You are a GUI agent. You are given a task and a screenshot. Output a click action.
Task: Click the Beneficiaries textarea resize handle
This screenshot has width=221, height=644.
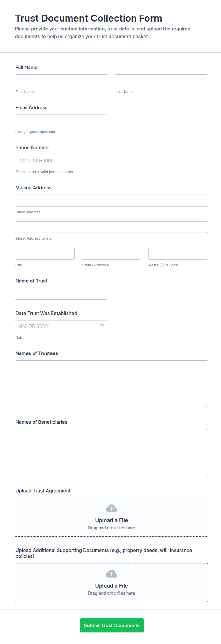206,475
